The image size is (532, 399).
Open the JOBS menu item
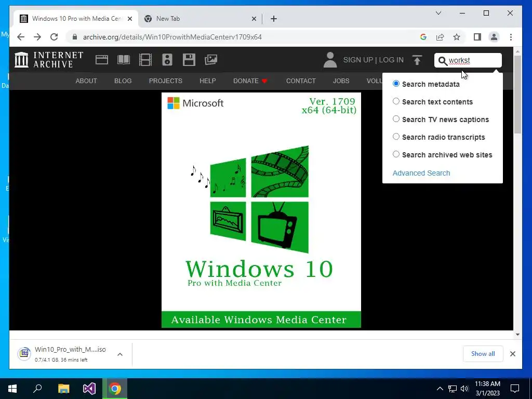click(x=341, y=81)
